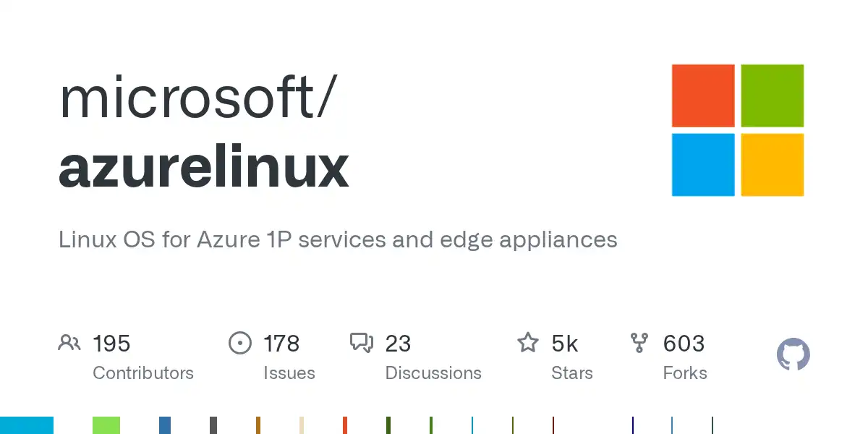Open the Discussions label text

tap(433, 373)
